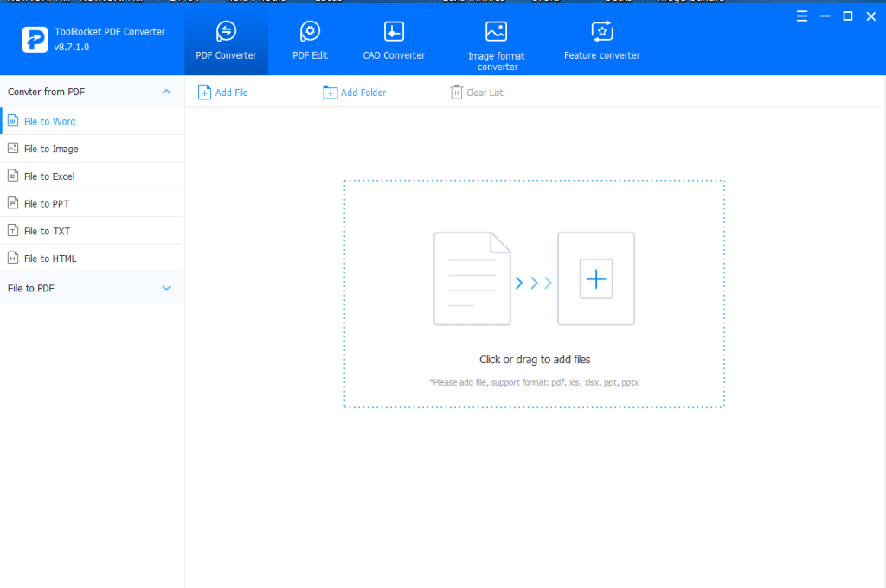This screenshot has width=886, height=588.
Task: Maximize the ToolRocket window
Action: [848, 16]
